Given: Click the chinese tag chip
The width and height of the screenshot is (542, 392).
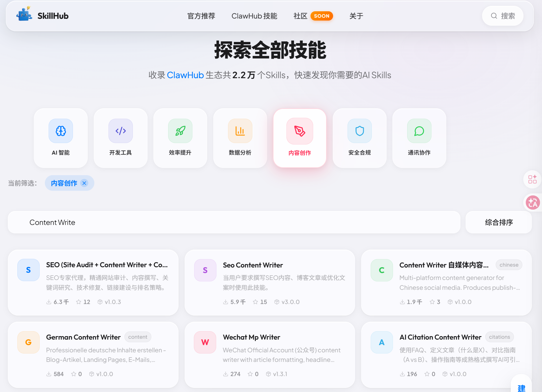Looking at the screenshot, I should click(x=509, y=265).
